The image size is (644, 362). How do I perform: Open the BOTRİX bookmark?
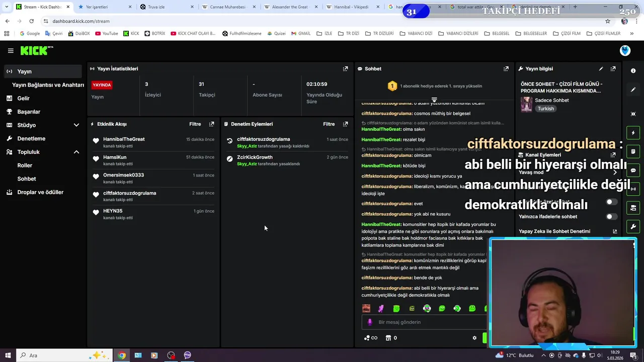154,34
